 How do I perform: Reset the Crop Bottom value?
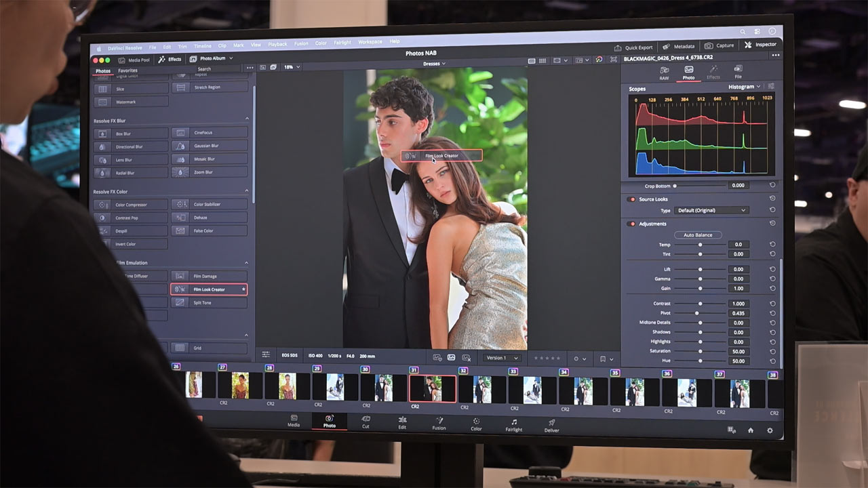[772, 185]
